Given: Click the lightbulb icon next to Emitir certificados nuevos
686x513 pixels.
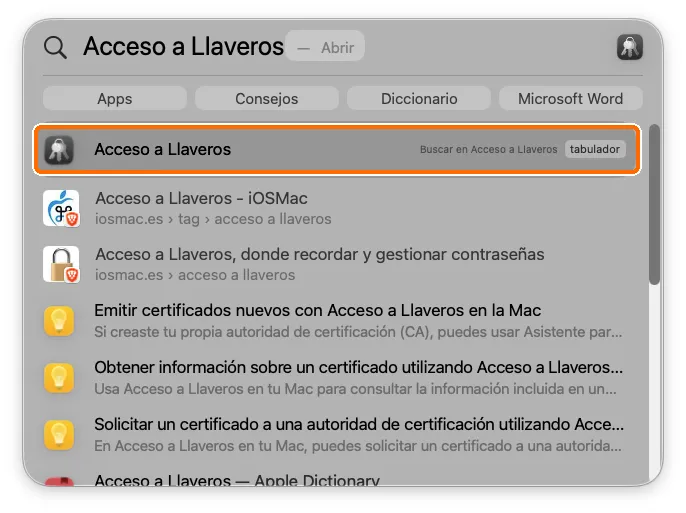Looking at the screenshot, I should tap(59, 321).
